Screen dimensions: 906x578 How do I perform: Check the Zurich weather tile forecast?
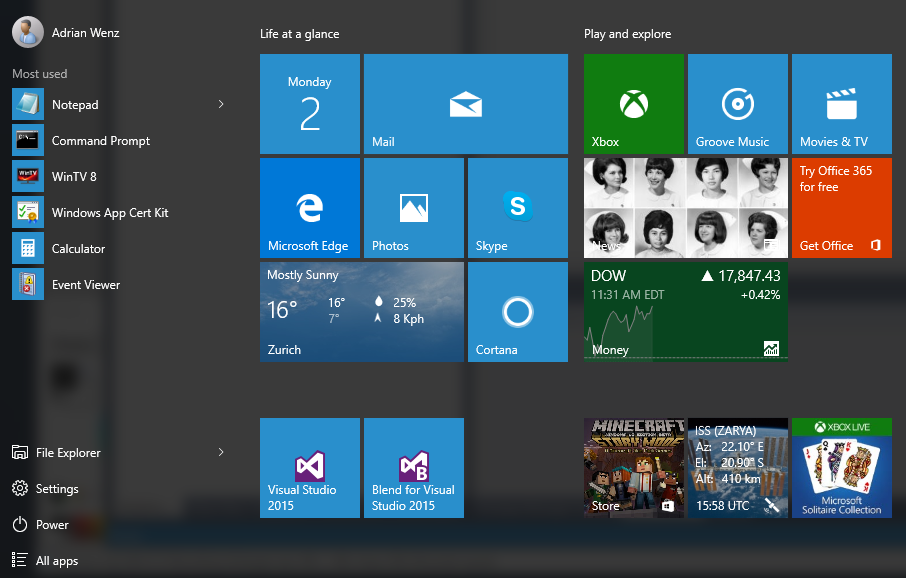pos(361,311)
